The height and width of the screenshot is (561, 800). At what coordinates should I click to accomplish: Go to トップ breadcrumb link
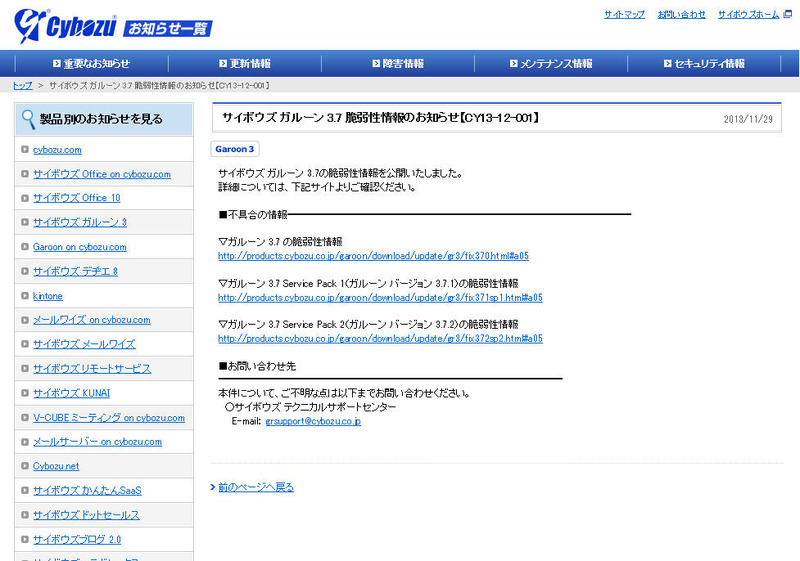click(22, 86)
